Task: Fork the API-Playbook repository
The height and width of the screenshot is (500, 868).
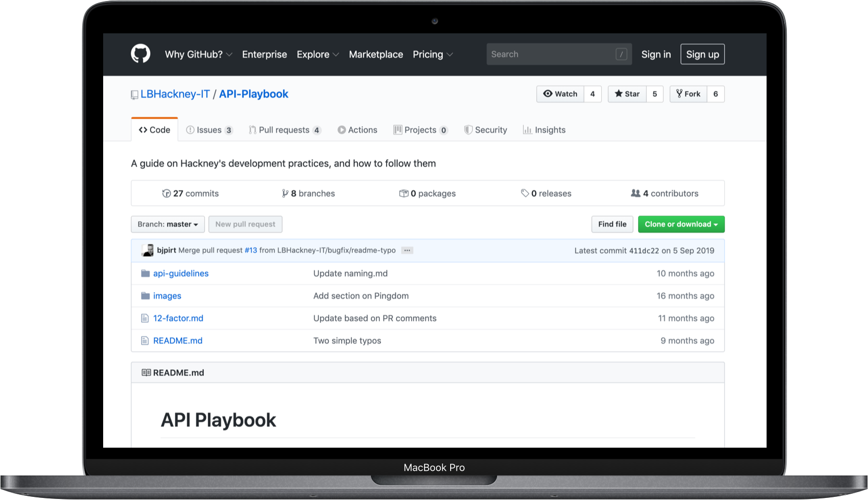Action: [688, 94]
